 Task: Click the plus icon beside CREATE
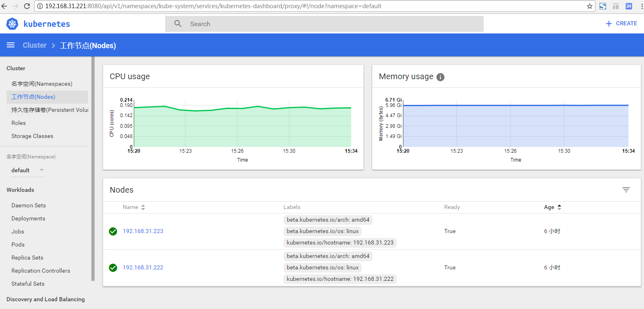point(609,24)
